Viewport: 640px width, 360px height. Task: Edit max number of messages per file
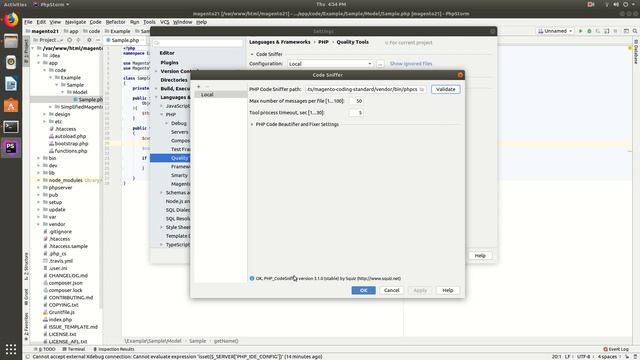tap(356, 101)
